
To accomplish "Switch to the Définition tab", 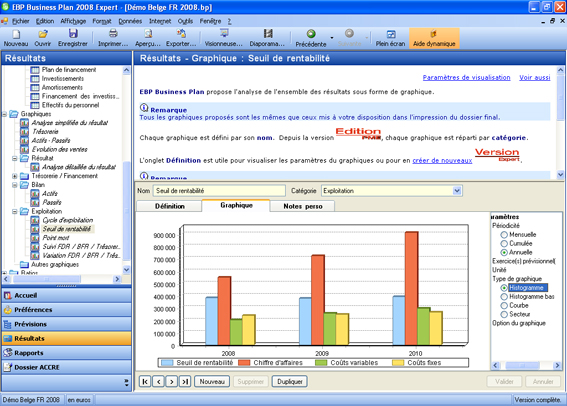I will [169, 206].
